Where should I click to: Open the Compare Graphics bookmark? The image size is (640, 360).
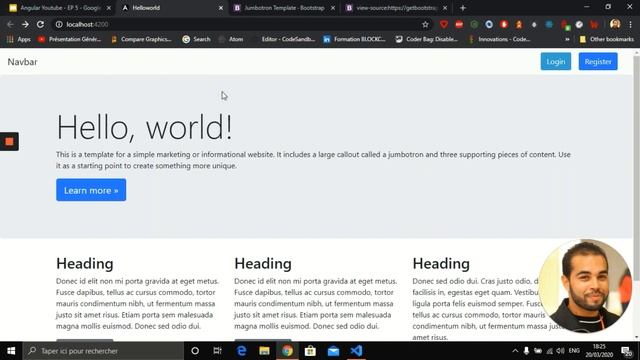click(141, 39)
